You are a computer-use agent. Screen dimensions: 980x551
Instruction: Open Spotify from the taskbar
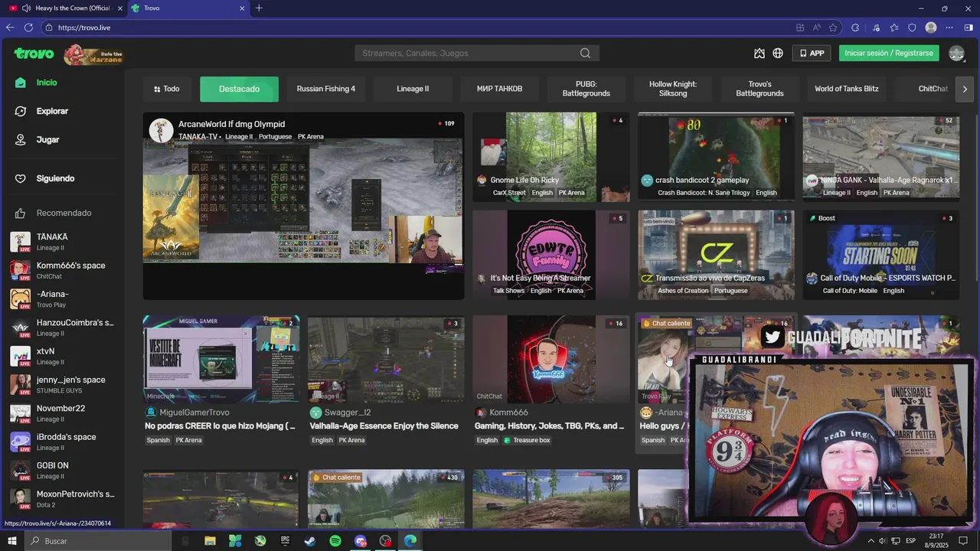pyautogui.click(x=335, y=541)
